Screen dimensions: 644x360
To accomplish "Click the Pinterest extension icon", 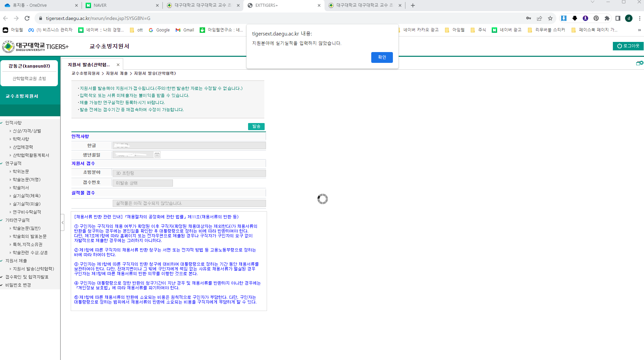I will click(x=596, y=18).
